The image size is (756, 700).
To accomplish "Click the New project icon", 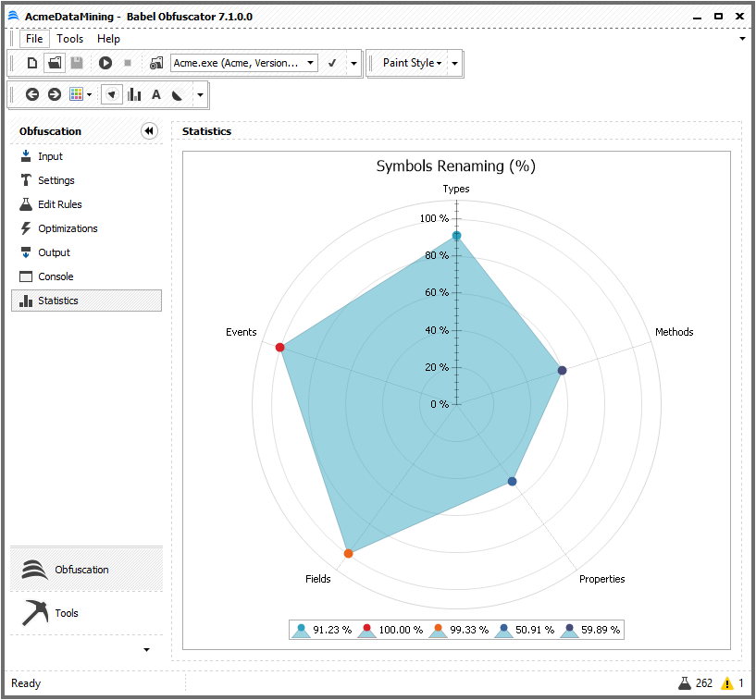I will pos(31,63).
